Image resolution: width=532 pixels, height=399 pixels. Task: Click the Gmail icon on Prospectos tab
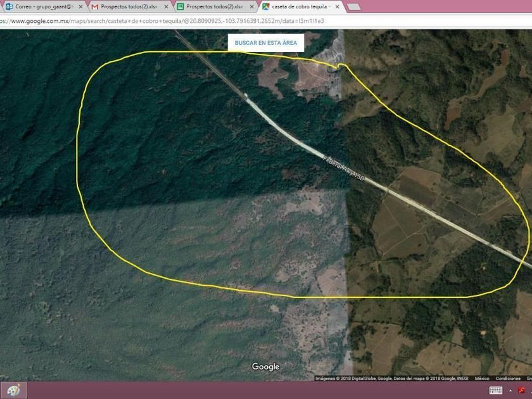coord(95,6)
